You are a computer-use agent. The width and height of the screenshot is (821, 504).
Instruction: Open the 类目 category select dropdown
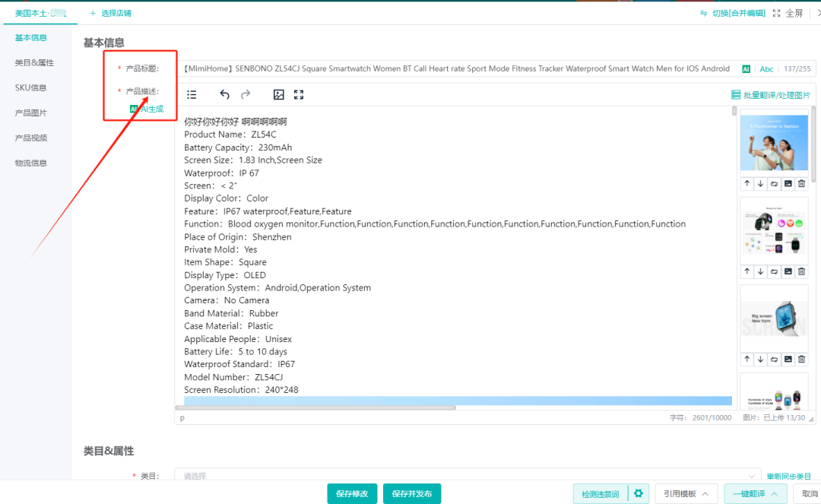[x=467, y=476]
